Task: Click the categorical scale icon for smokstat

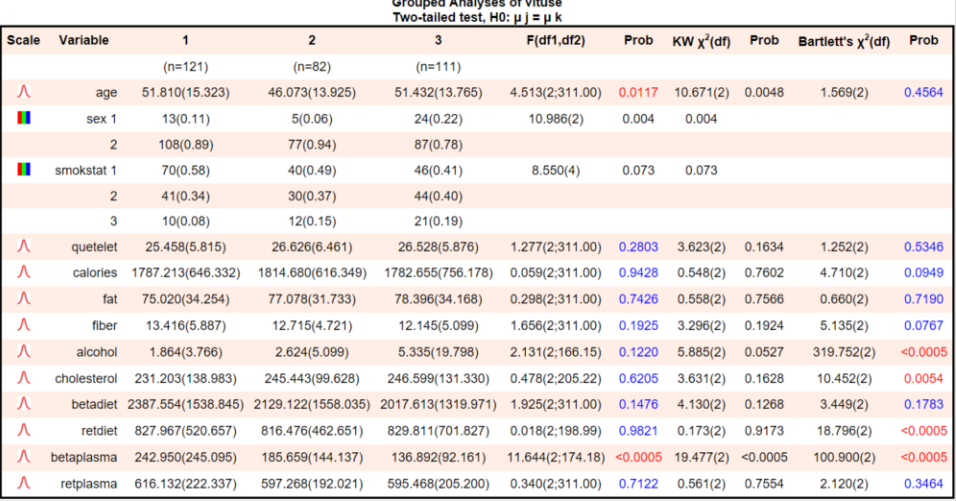Action: pos(24,171)
